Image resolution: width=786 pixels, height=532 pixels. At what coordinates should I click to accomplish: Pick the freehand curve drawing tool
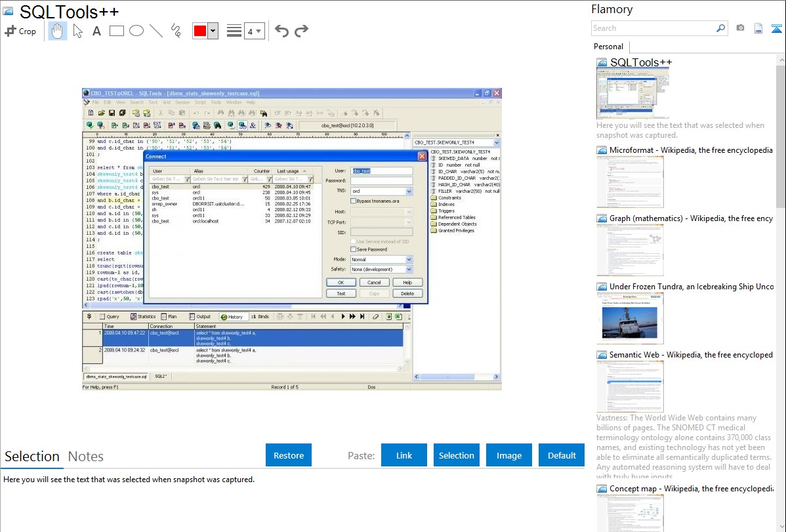tap(176, 31)
